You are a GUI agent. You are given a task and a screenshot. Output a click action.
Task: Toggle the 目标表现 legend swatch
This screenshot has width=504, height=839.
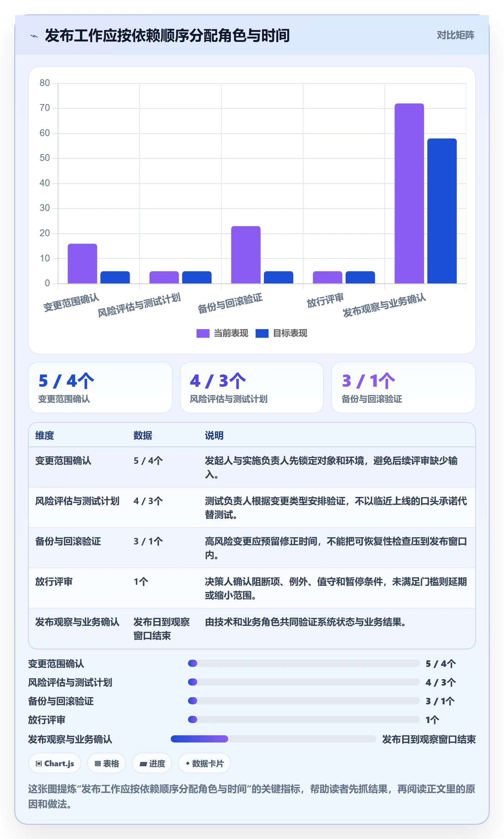pos(262,333)
